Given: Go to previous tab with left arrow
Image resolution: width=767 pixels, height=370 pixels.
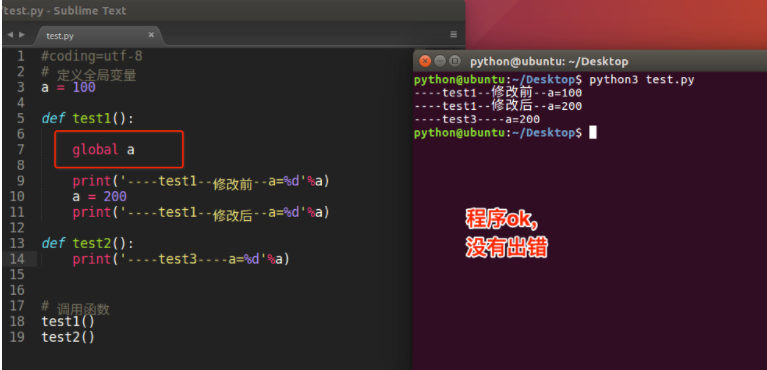Looking at the screenshot, I should pyautogui.click(x=10, y=35).
